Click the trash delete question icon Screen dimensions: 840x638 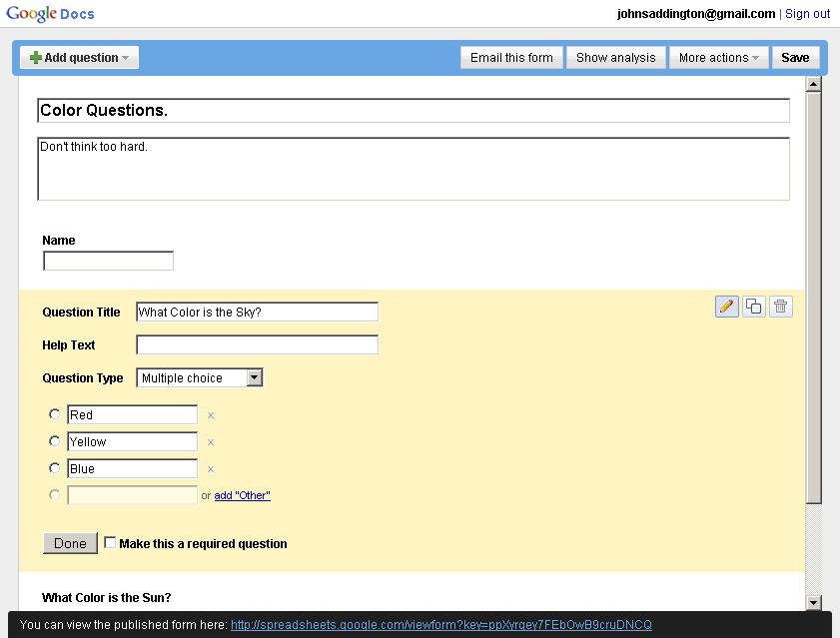(780, 307)
